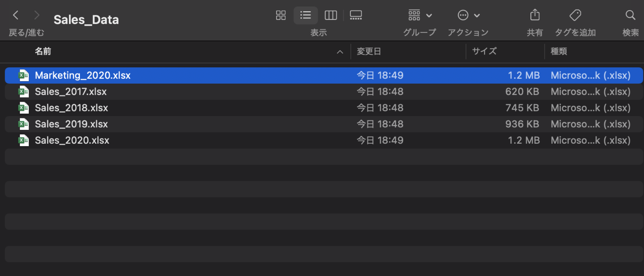Click modified date of Sales_2020.xlsx
644x276 pixels.
(x=380, y=140)
